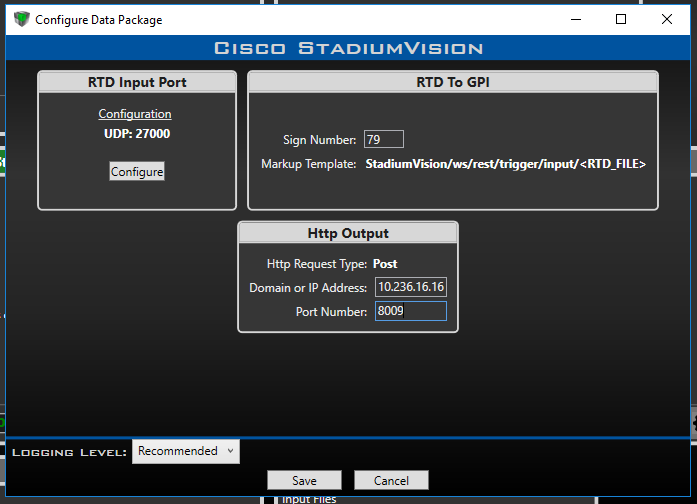The image size is (697, 504).
Task: Click the Logging Level label
Action: pos(69,452)
